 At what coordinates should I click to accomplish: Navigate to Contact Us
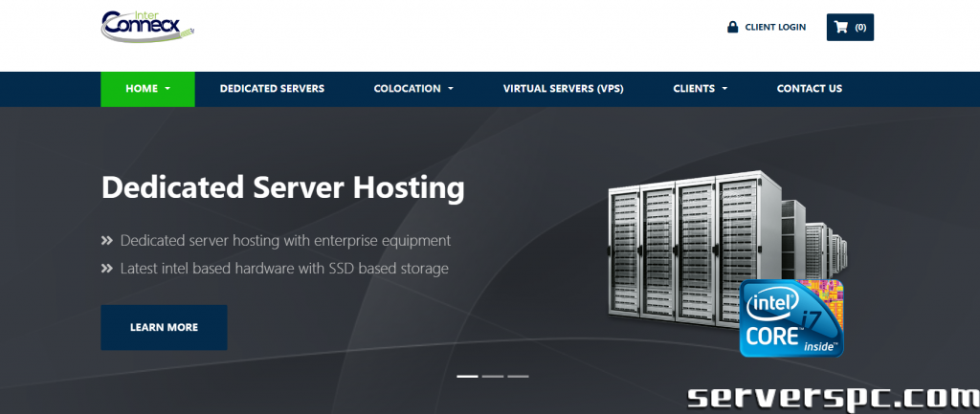pos(809,89)
